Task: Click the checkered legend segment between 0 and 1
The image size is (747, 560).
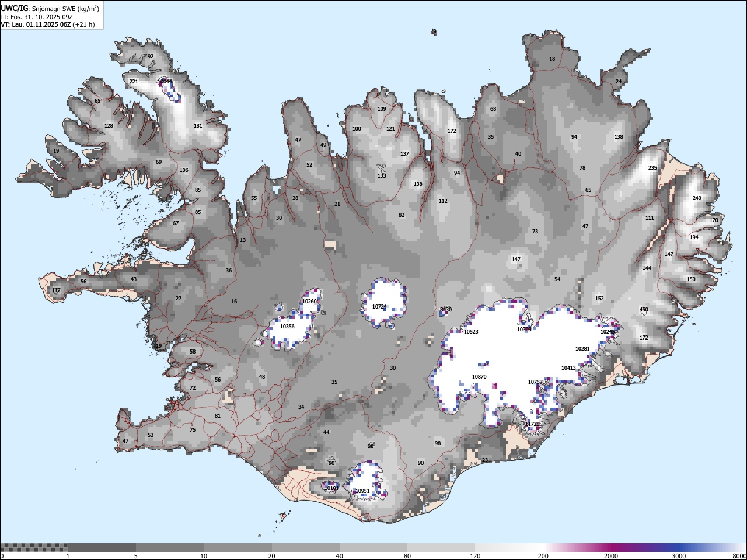Action: coord(34,548)
